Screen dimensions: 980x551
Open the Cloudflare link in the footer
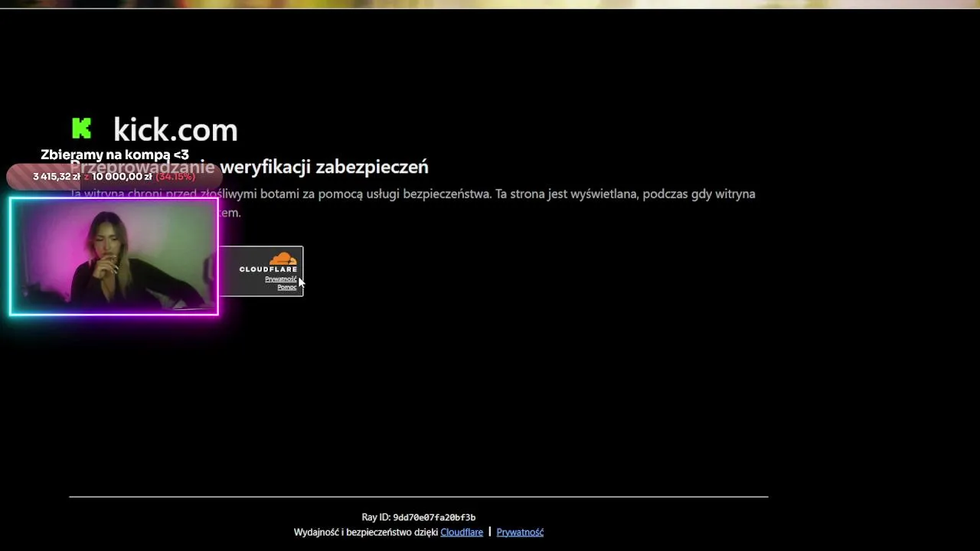point(462,532)
